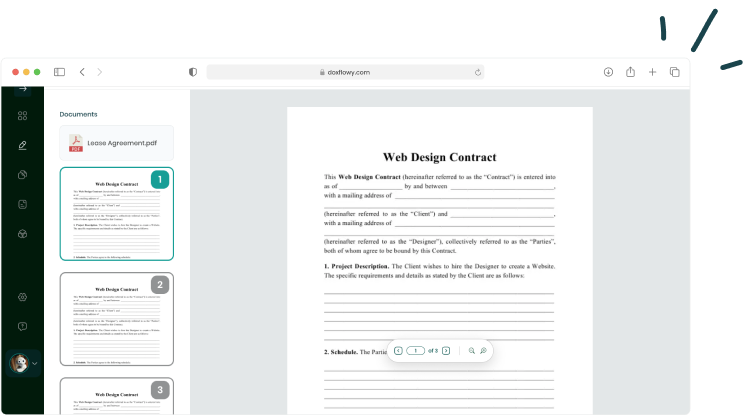Click the browser share icon
The height and width of the screenshot is (416, 744).
coord(630,72)
